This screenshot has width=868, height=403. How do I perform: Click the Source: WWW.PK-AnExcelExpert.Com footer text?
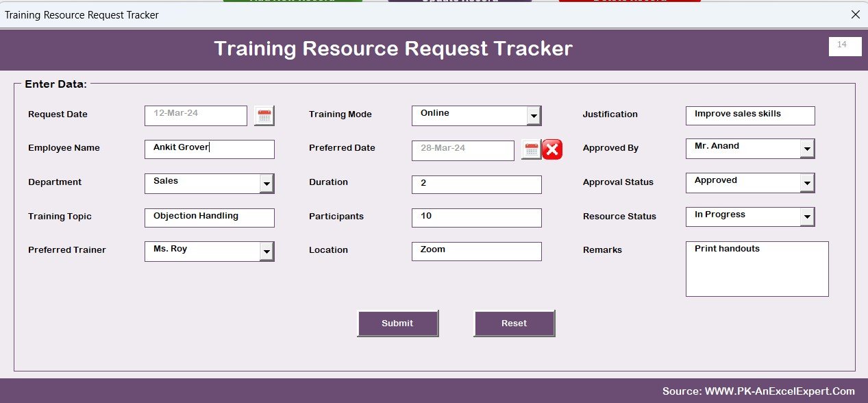[758, 391]
